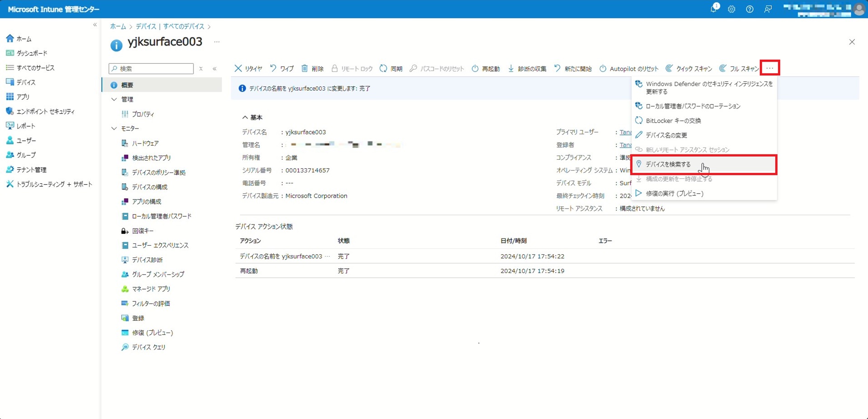Click the クイック スキャン toolbar action
The image size is (868, 419).
point(689,69)
